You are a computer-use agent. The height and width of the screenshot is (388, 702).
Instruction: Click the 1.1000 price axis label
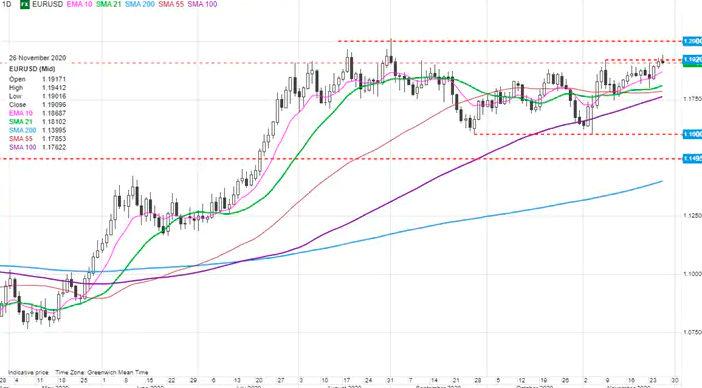pos(693,274)
